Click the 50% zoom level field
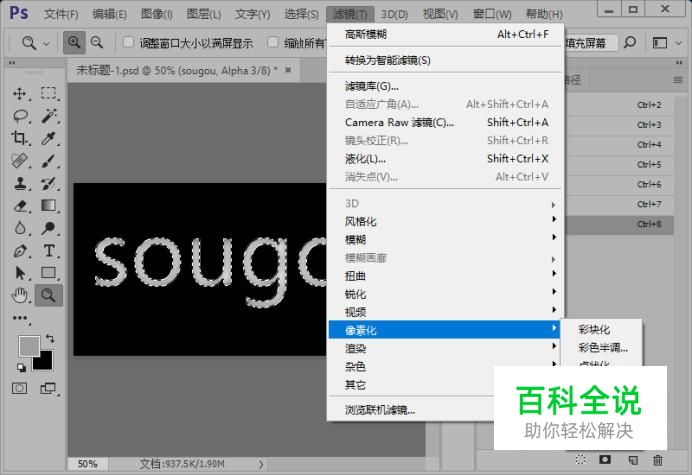Image resolution: width=692 pixels, height=475 pixels. coord(87,464)
